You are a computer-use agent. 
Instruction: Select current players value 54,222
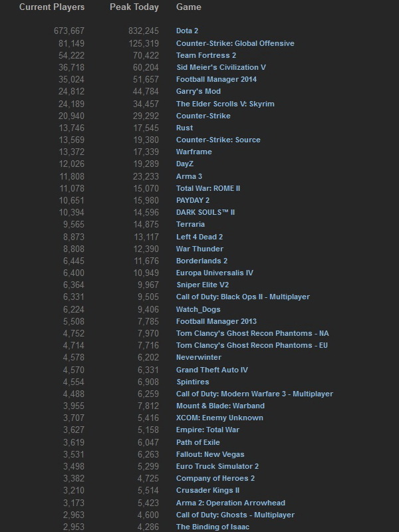point(71,55)
